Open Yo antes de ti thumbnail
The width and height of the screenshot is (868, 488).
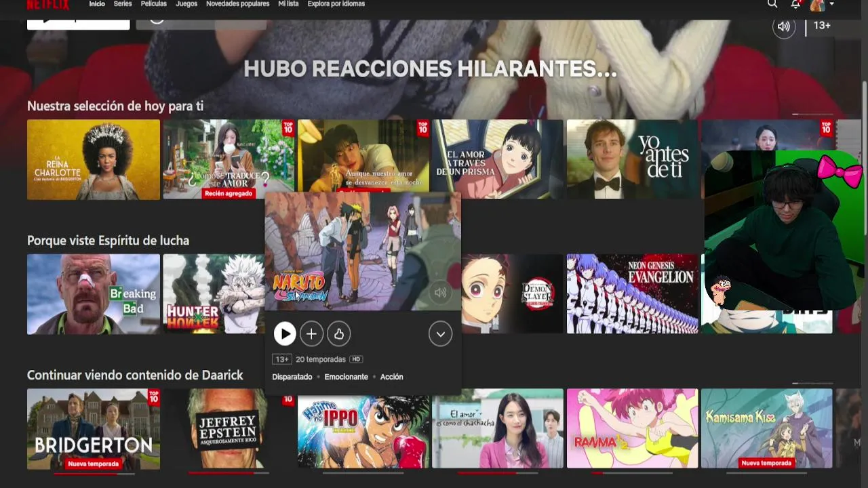click(x=633, y=160)
